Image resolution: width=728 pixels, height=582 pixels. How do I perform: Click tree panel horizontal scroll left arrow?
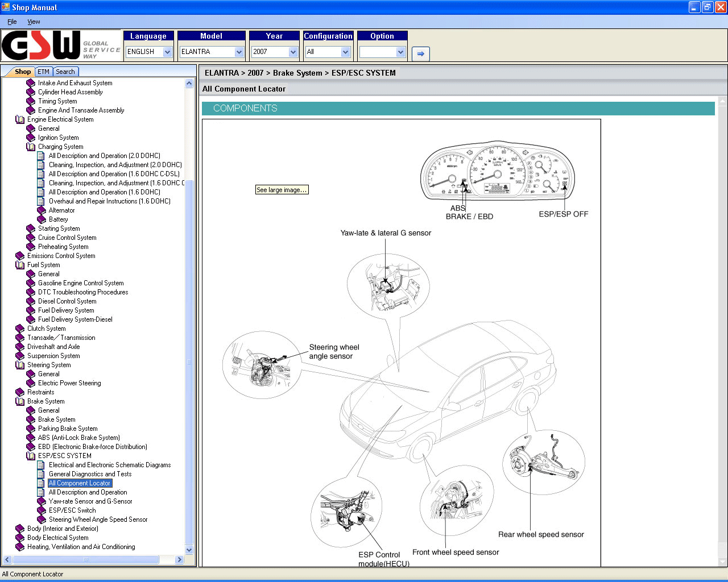pyautogui.click(x=7, y=560)
